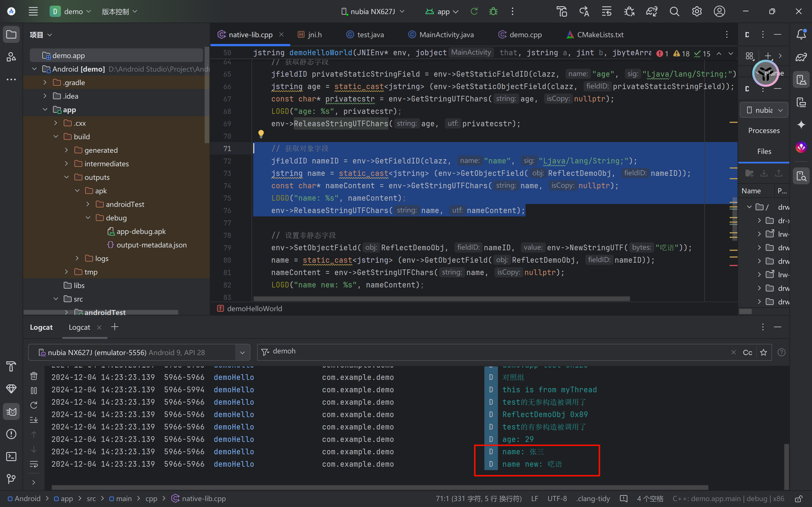812x507 pixels.
Task: Clear logcat with the trash icon
Action: click(x=34, y=376)
